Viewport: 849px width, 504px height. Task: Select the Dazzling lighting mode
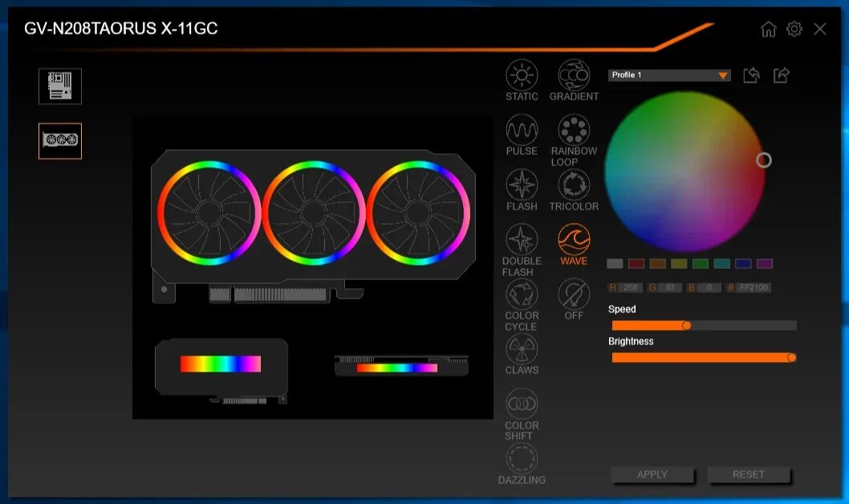[522, 458]
